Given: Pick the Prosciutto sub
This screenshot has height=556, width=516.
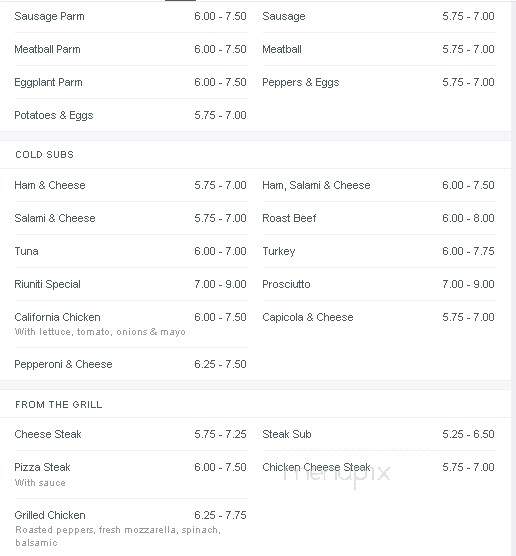Looking at the screenshot, I should point(379,284).
